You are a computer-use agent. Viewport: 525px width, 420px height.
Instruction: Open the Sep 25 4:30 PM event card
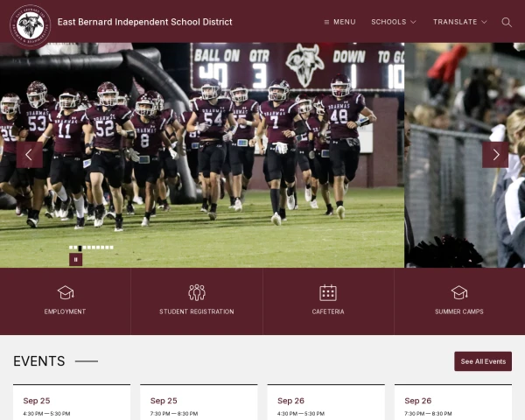72,402
